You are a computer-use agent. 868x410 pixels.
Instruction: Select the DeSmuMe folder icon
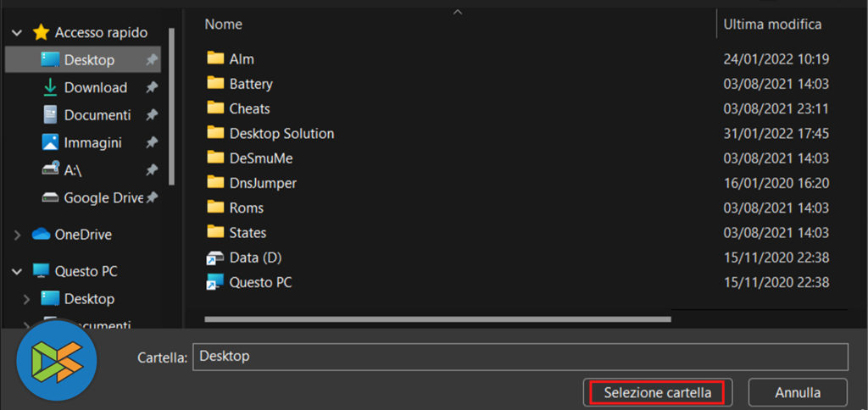pyautogui.click(x=214, y=158)
